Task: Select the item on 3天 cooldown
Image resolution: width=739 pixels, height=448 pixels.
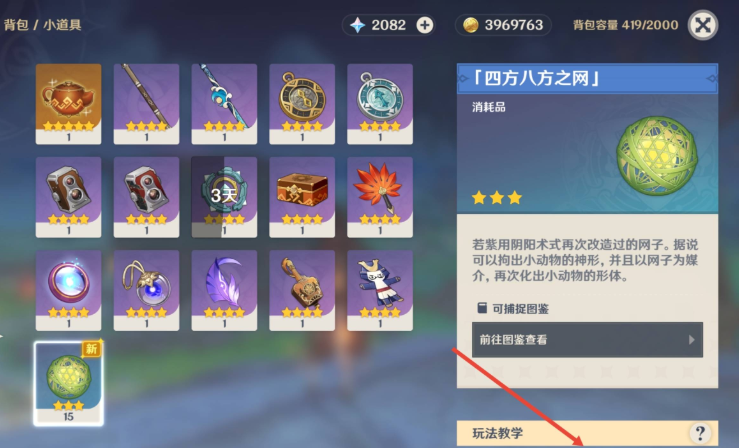Action: [224, 197]
